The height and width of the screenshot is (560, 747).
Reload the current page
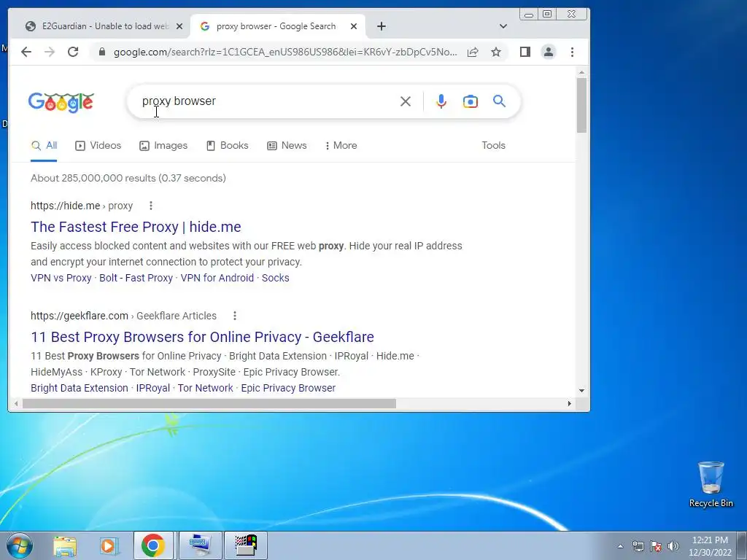pyautogui.click(x=73, y=52)
